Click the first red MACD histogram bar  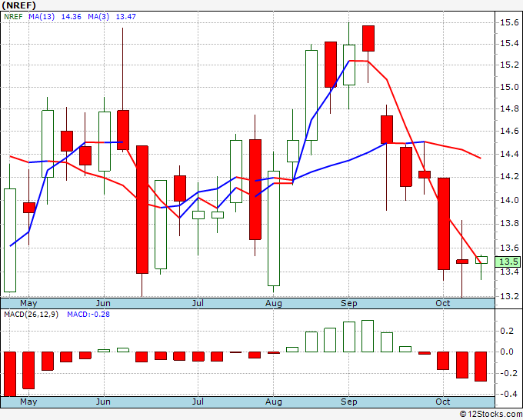10,374
